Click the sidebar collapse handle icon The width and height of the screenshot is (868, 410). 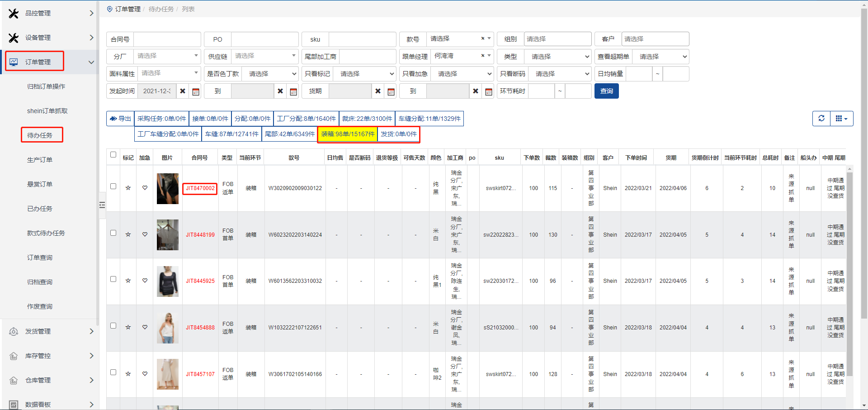pyautogui.click(x=102, y=205)
